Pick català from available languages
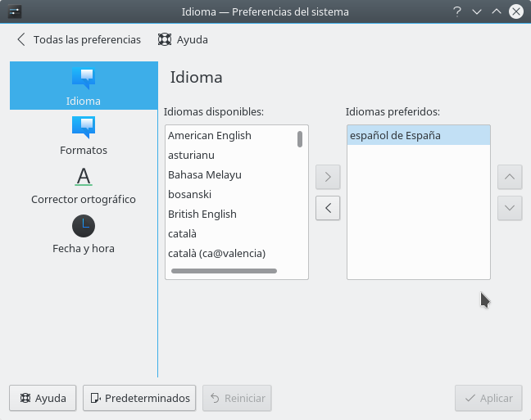This screenshot has width=531, height=420. point(184,234)
